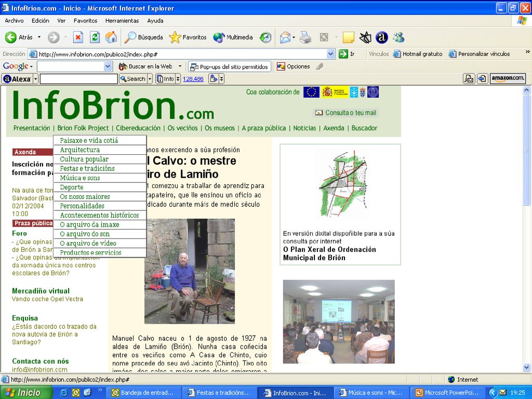Choose Arquitectura in the dropdown menu
The height and width of the screenshot is (399, 532).
click(100, 150)
